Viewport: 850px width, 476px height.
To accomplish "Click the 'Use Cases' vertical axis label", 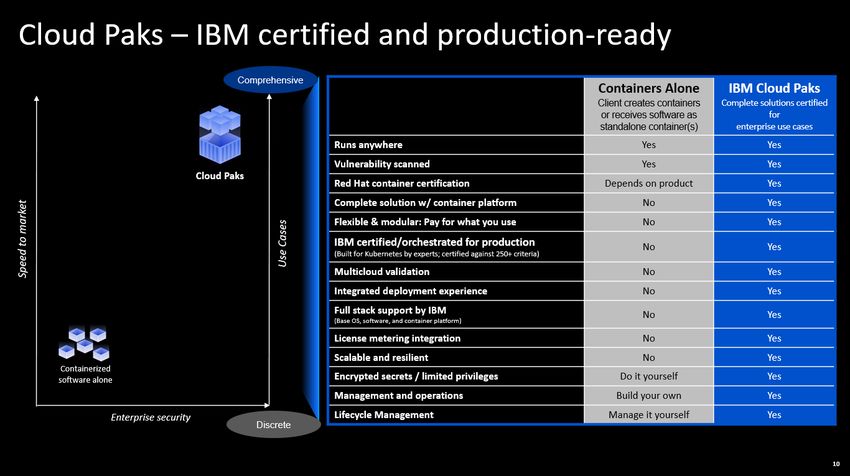I will tap(282, 243).
